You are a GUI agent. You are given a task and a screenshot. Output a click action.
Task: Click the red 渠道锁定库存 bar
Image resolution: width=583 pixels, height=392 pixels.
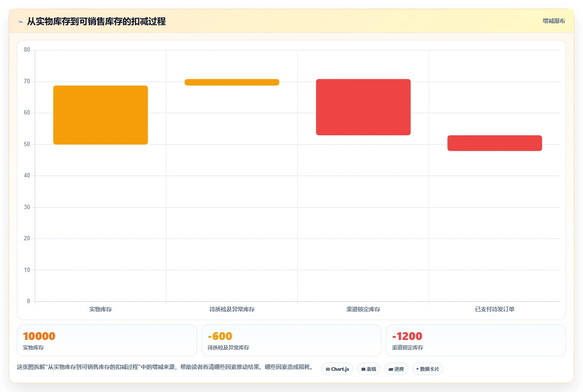point(363,107)
